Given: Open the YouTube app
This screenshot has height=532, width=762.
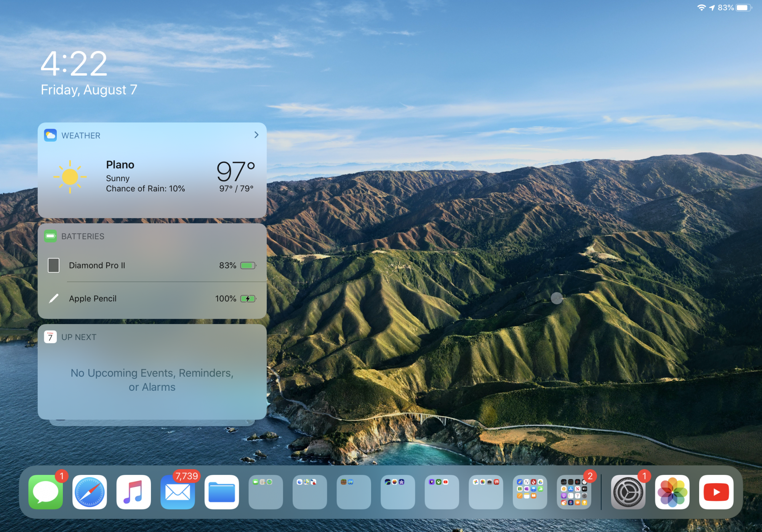Looking at the screenshot, I should (x=716, y=492).
